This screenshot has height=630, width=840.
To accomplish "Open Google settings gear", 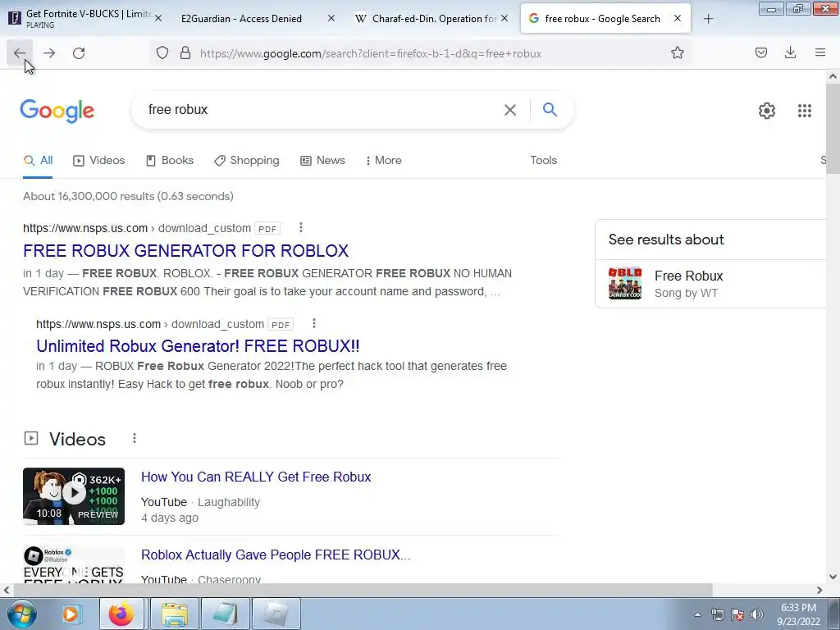I will (x=767, y=111).
